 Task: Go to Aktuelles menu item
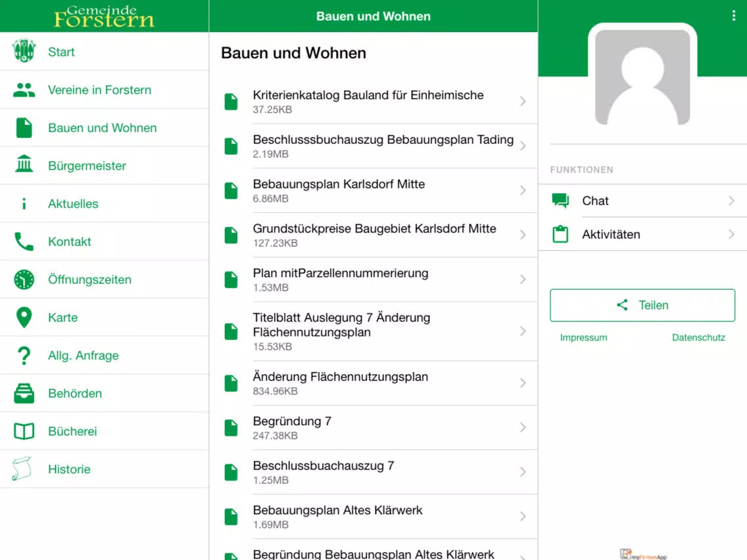(x=105, y=203)
